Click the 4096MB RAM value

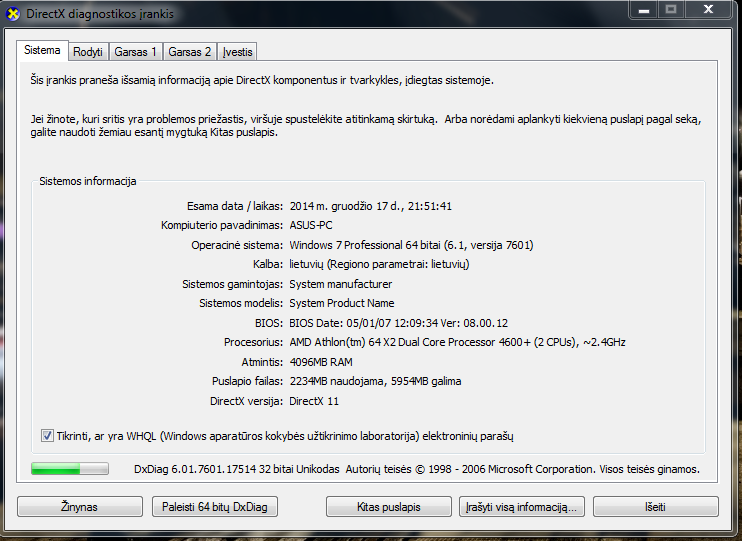(x=321, y=362)
